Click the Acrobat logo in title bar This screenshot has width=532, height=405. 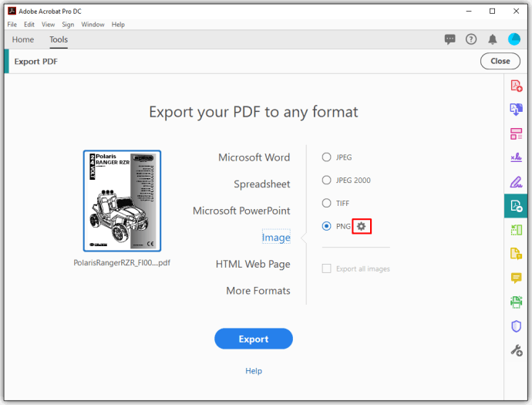(x=12, y=11)
